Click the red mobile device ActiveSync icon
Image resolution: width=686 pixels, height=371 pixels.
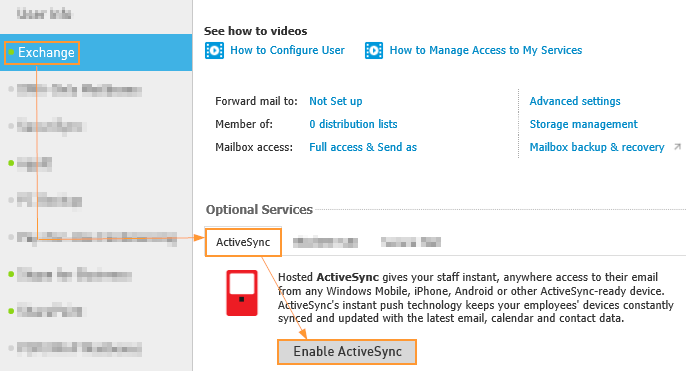point(242,293)
